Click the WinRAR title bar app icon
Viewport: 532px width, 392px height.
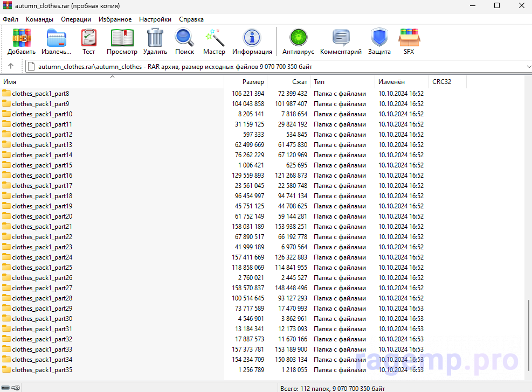coord(7,5)
